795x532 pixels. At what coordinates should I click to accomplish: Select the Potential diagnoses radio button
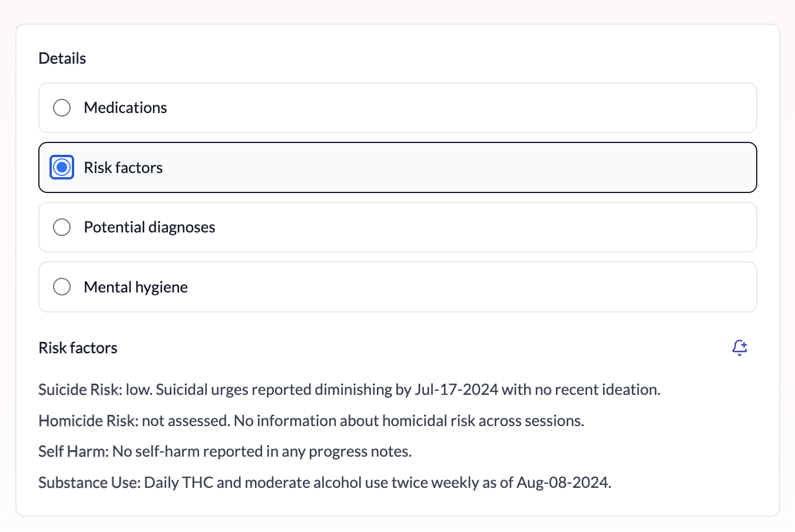click(x=62, y=227)
